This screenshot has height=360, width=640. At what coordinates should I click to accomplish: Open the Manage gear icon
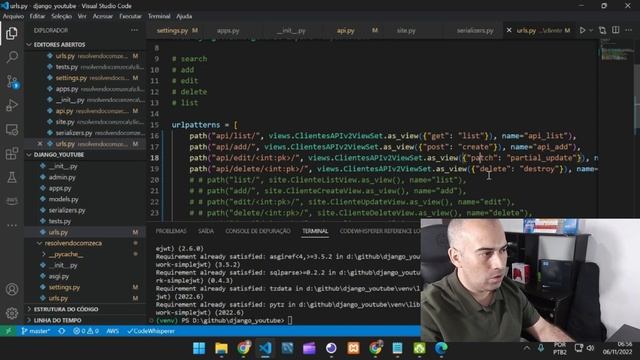tap(12, 313)
